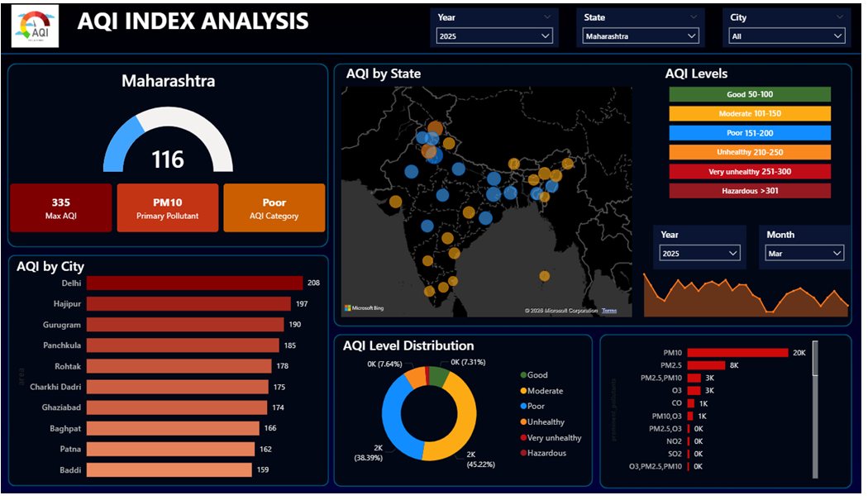Click the red dot beside the Hazardous legend entry
Viewport: 868px width, 500px height.
pos(522,454)
